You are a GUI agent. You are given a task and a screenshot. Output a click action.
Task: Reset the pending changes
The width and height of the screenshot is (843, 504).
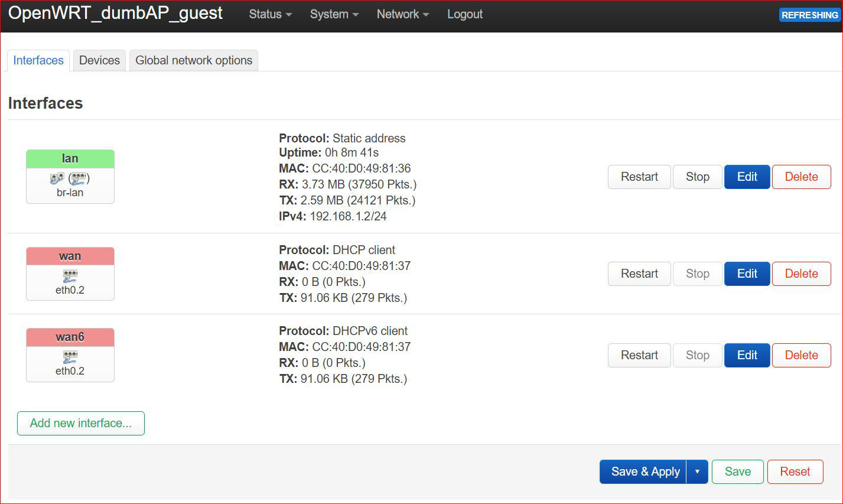click(795, 472)
